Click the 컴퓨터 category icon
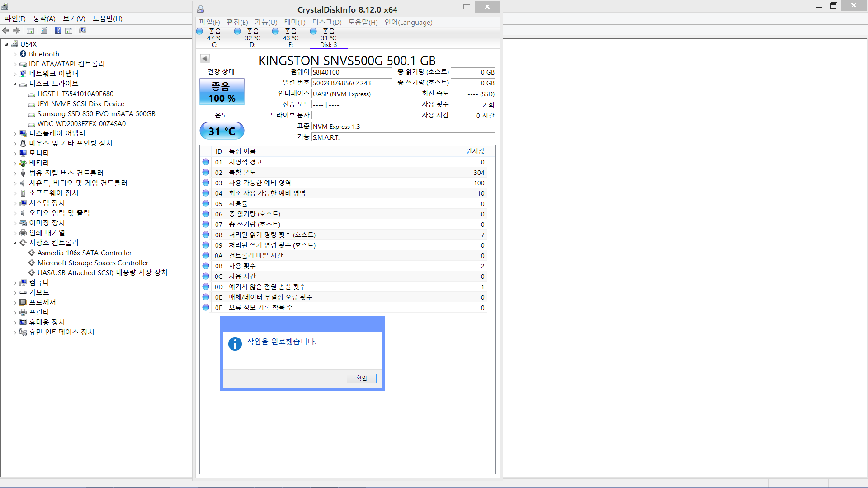 23,282
